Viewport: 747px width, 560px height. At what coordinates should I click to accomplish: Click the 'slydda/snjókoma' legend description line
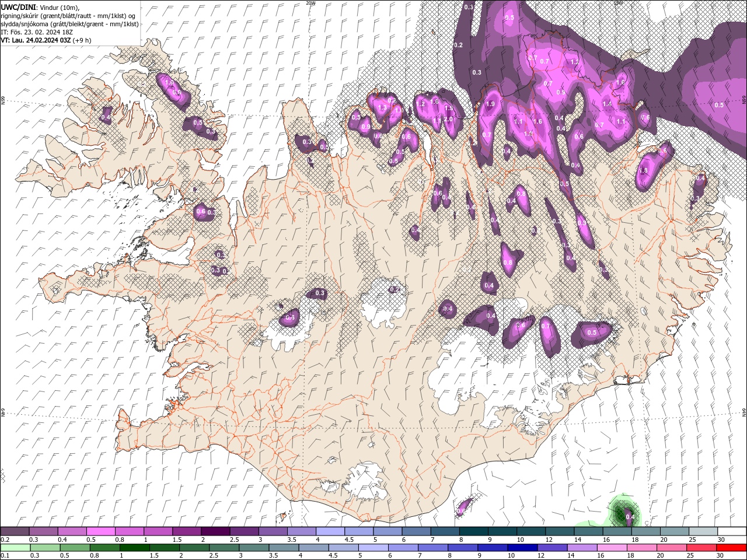click(x=69, y=24)
